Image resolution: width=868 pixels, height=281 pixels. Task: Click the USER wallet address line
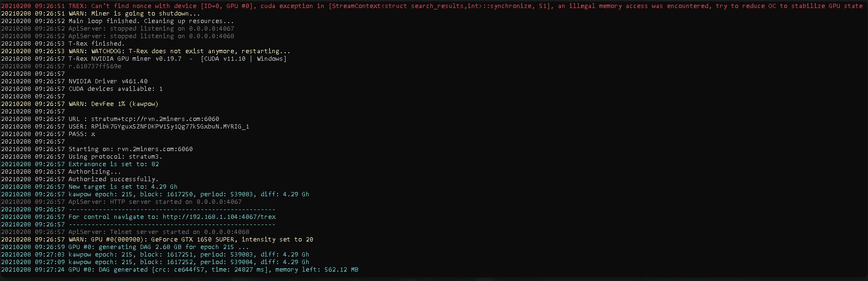125,127
